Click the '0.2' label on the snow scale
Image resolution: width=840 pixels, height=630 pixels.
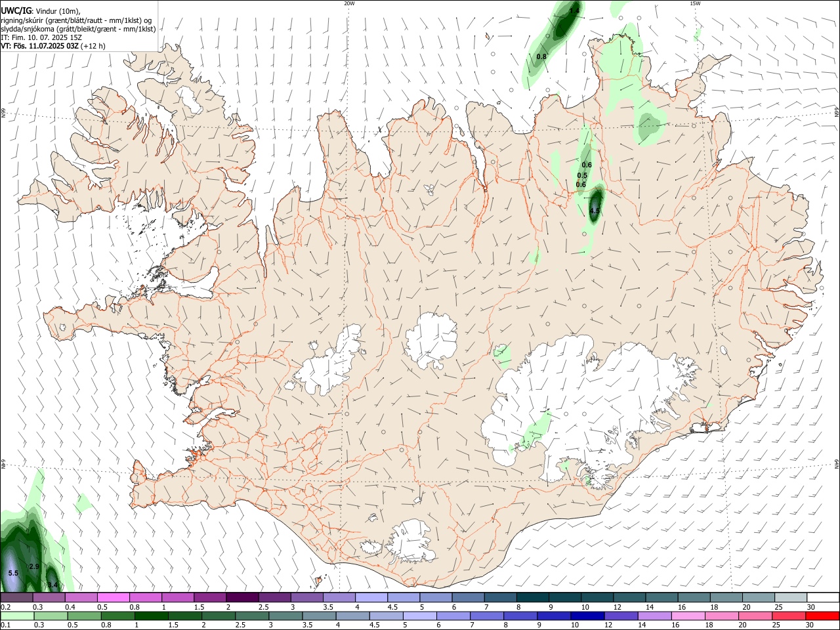pyautogui.click(x=5, y=607)
